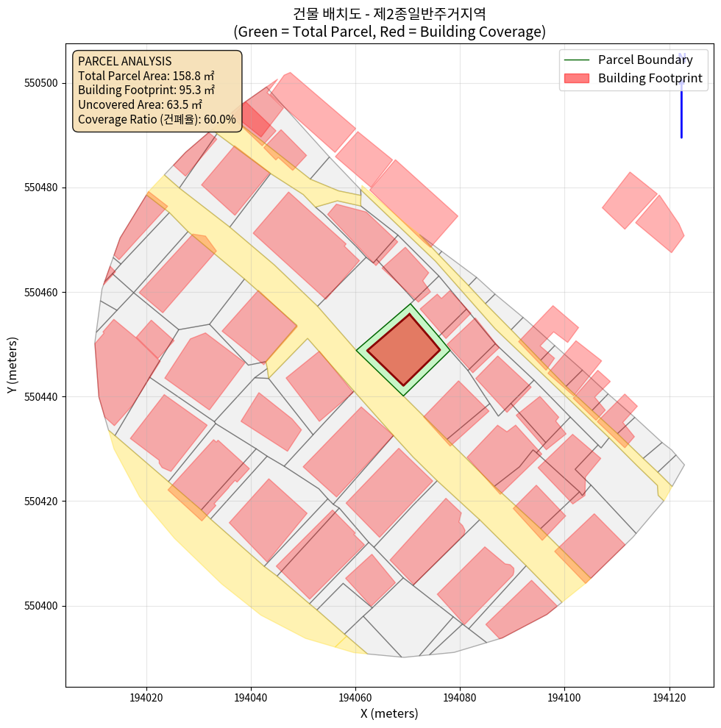Click the Uncovered Area 63.5 ㎡ line
The image size is (721, 728).
(140, 105)
